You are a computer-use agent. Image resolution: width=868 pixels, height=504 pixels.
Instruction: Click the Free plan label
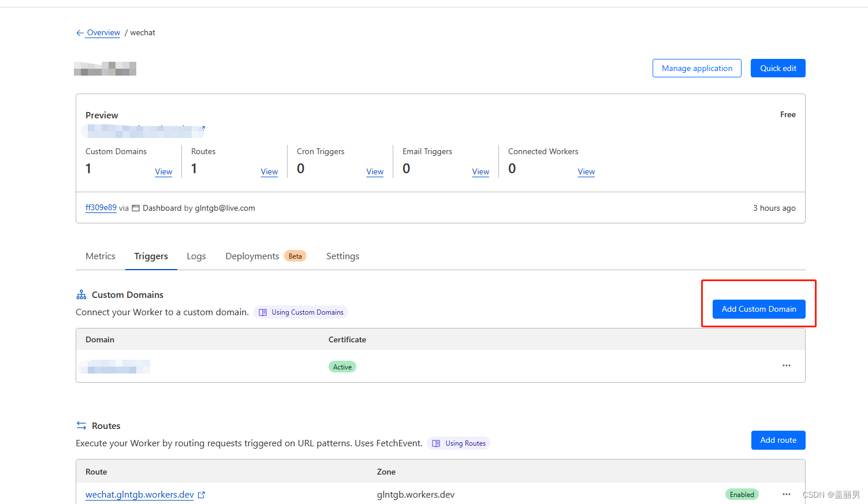coord(788,114)
